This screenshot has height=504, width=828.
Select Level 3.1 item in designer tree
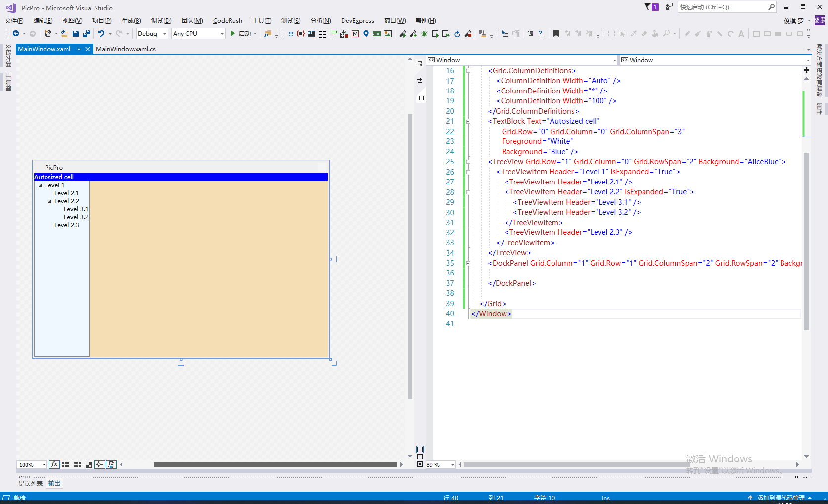click(x=76, y=209)
